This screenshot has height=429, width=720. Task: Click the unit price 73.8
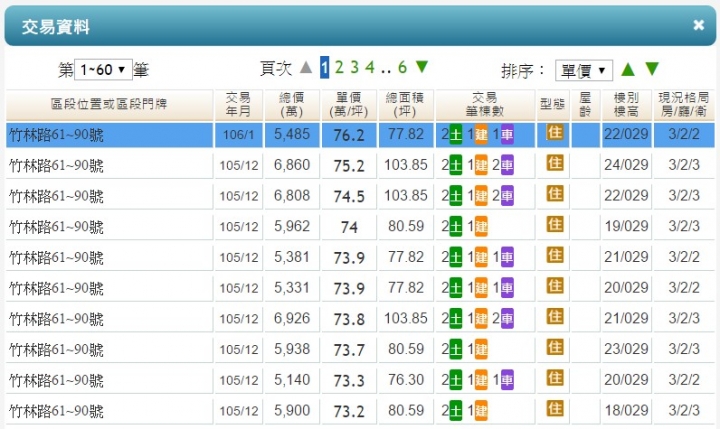(x=349, y=319)
